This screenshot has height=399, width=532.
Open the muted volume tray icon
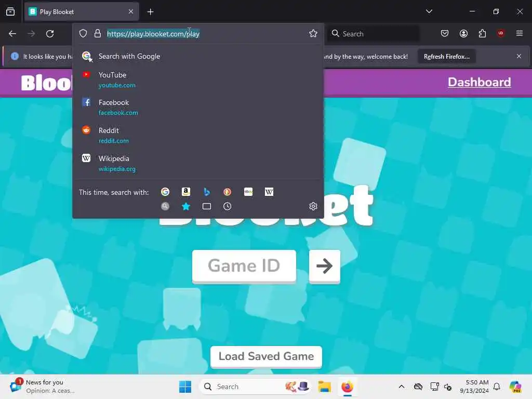pyautogui.click(x=448, y=387)
